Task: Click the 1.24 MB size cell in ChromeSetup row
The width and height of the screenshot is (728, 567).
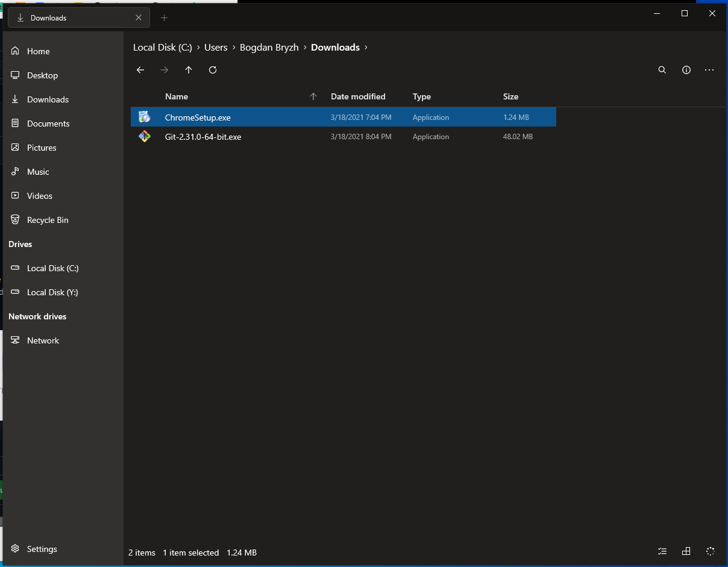Action: 516,117
